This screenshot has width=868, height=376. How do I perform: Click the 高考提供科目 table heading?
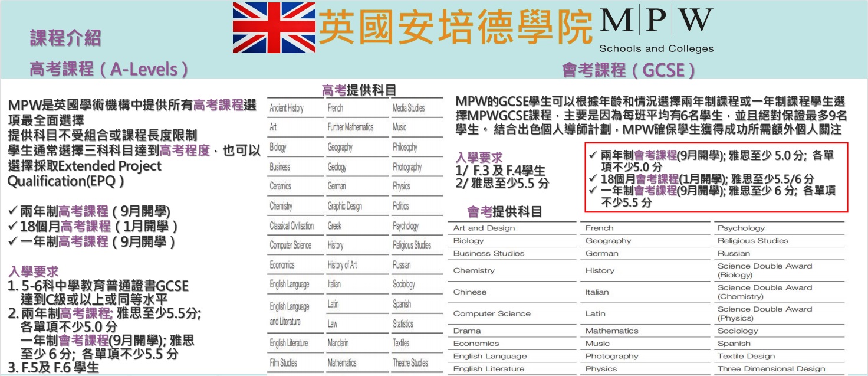coord(359,90)
